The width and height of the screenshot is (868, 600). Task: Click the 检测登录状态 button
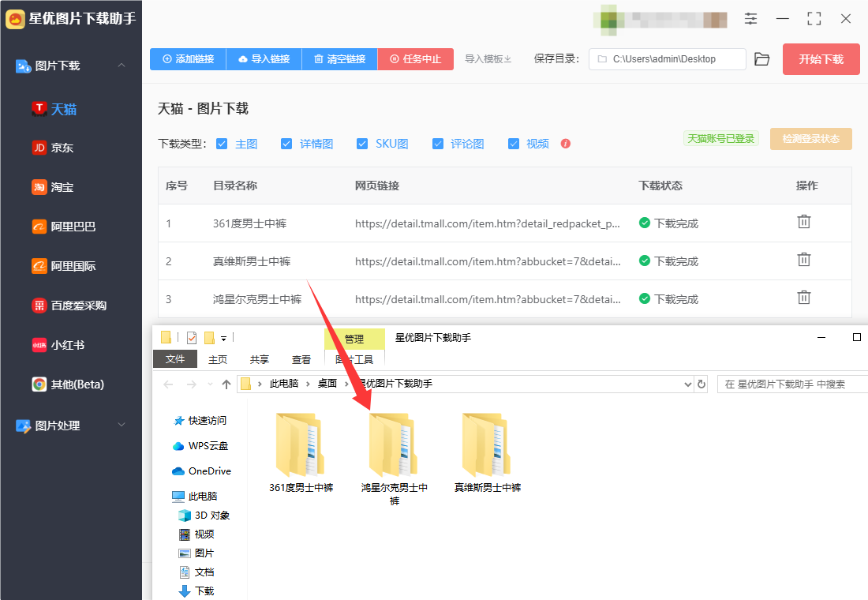click(810, 138)
